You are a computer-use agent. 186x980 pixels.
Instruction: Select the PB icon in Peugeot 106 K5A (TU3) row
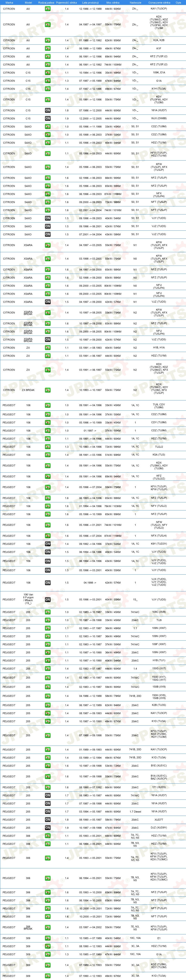coord(48,455)
